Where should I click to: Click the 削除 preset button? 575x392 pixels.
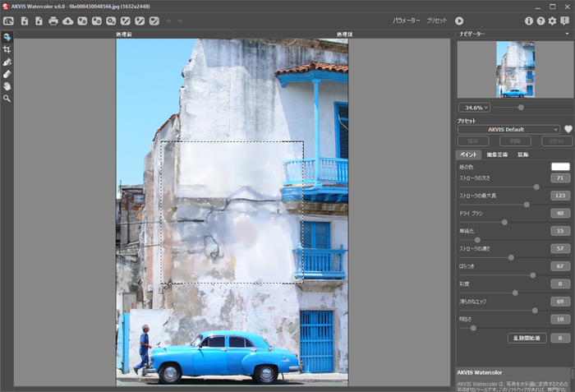515,141
